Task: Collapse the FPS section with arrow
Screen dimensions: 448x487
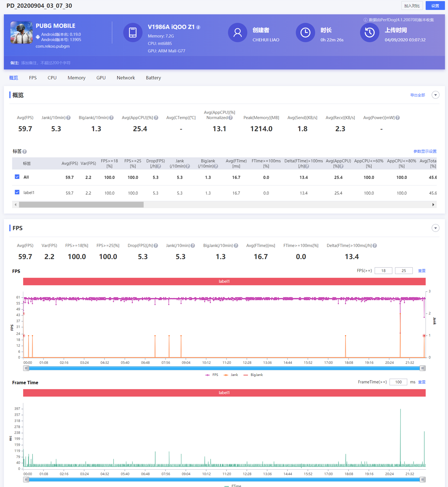Action: 436,228
